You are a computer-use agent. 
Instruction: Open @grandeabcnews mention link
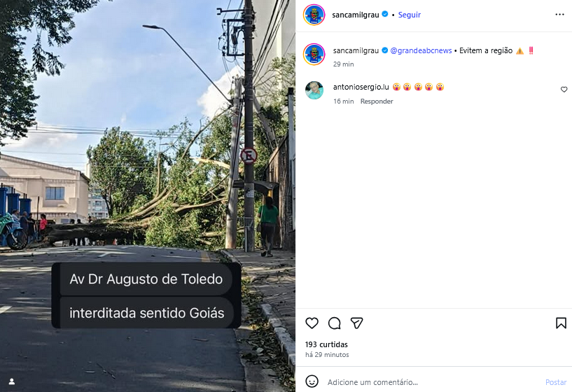[x=421, y=50]
